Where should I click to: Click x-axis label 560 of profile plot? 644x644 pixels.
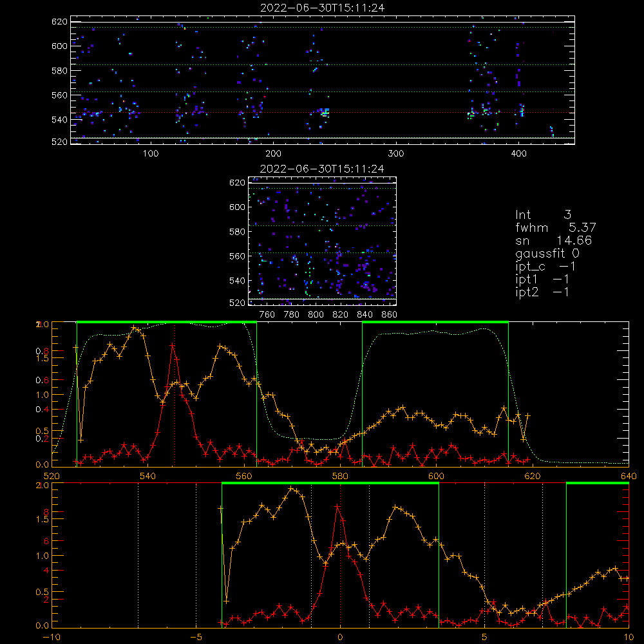244,476
